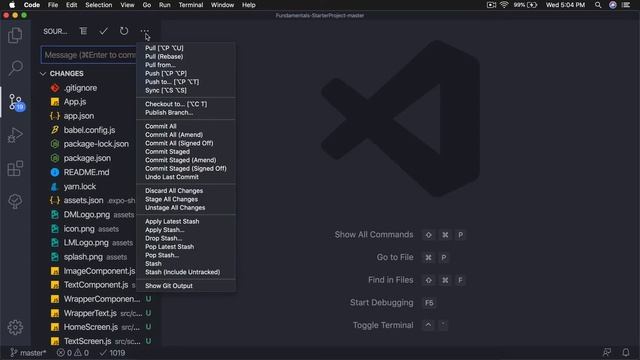Open Source Control view with 19 badge
Viewport: 640px width, 360px height.
coord(16,102)
